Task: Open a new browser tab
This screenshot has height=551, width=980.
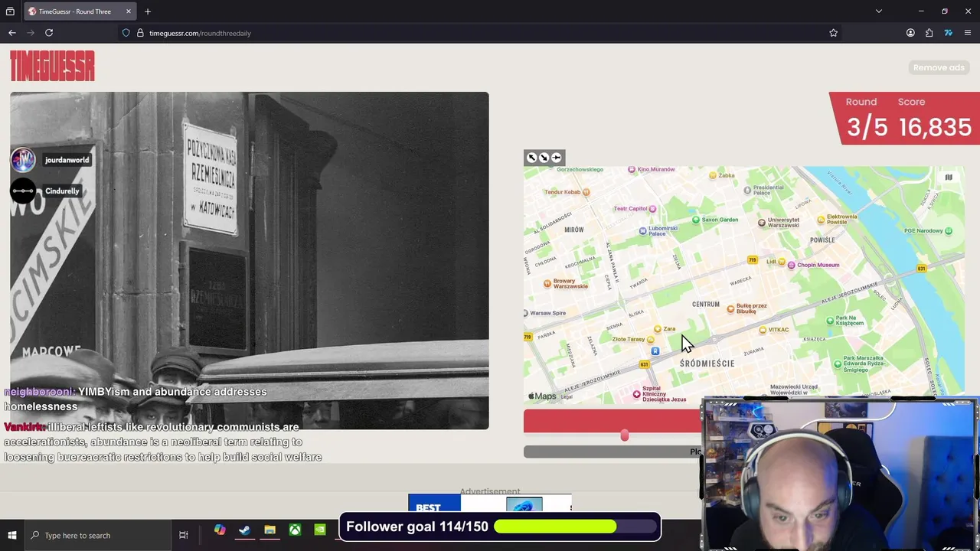Action: [x=148, y=11]
